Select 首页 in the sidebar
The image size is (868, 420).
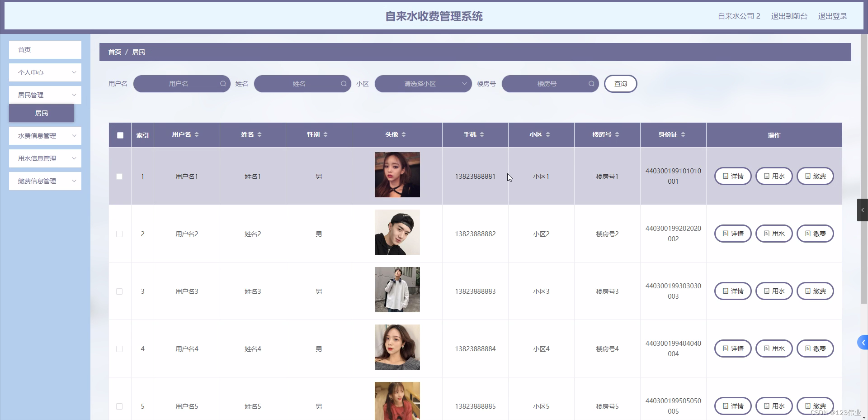[45, 50]
